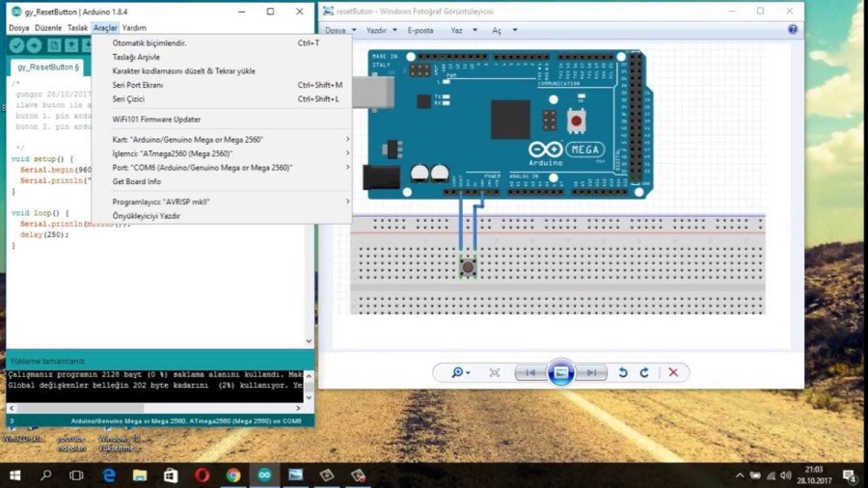Open Microsoft Store from taskbar
Screen dimensions: 868x488
coord(171,475)
